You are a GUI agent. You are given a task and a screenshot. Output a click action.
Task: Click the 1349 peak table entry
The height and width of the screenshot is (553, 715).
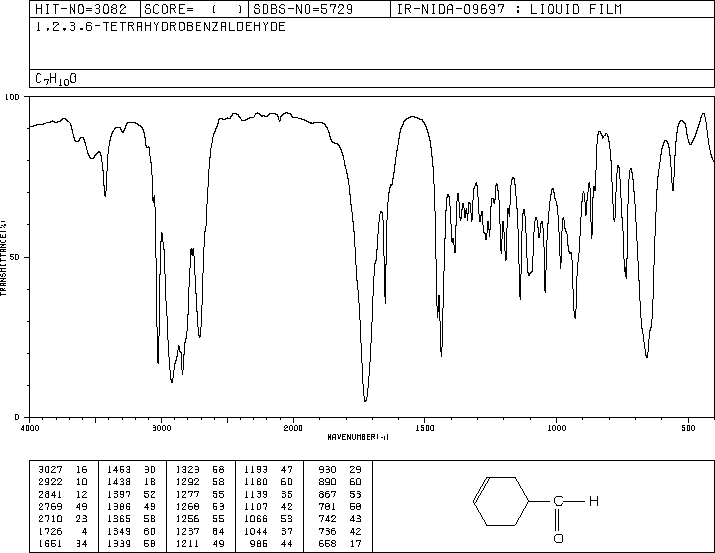pyautogui.click(x=119, y=532)
